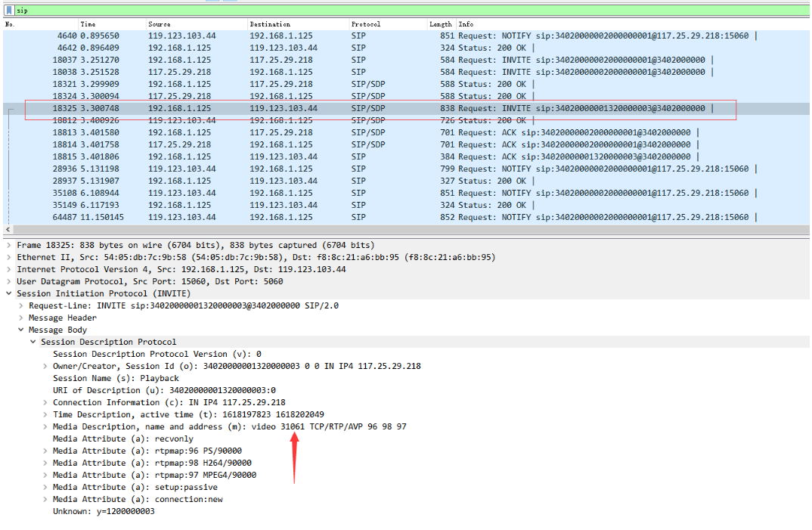
Task: Collapse Session Description Protocol node
Action: click(x=33, y=342)
